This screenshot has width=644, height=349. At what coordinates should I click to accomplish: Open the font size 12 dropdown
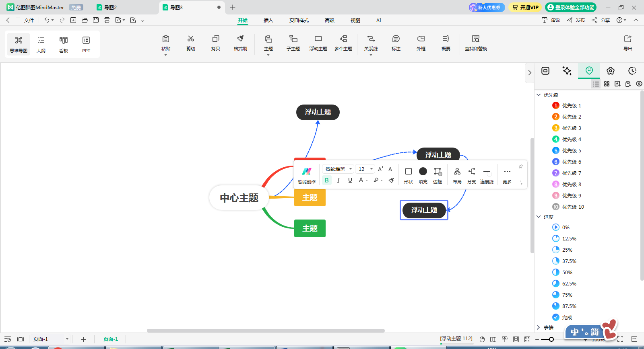coord(365,169)
